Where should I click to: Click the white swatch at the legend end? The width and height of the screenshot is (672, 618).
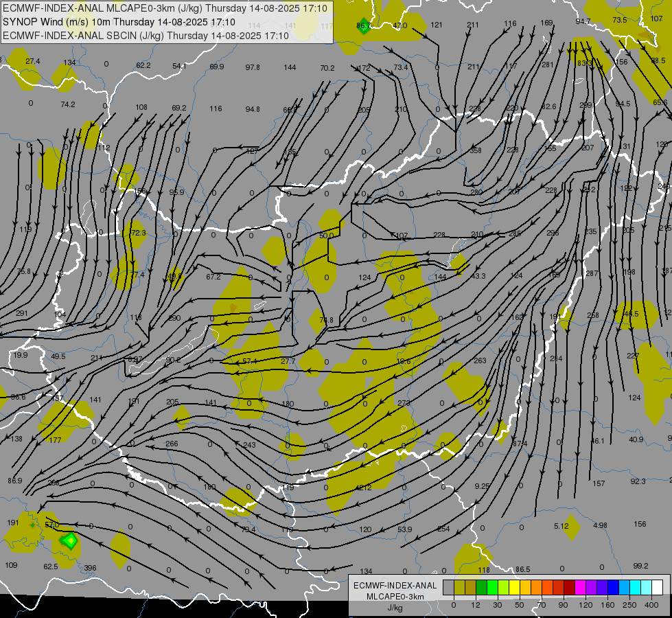pos(657,587)
